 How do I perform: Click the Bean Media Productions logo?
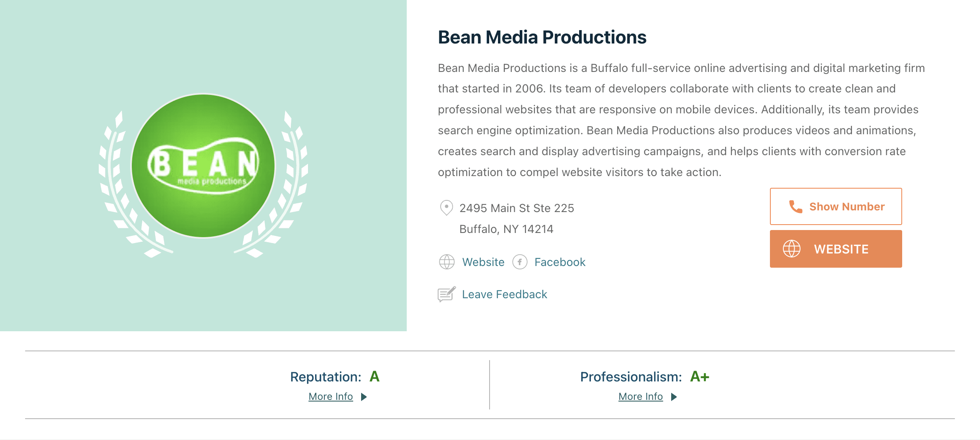[x=203, y=166]
